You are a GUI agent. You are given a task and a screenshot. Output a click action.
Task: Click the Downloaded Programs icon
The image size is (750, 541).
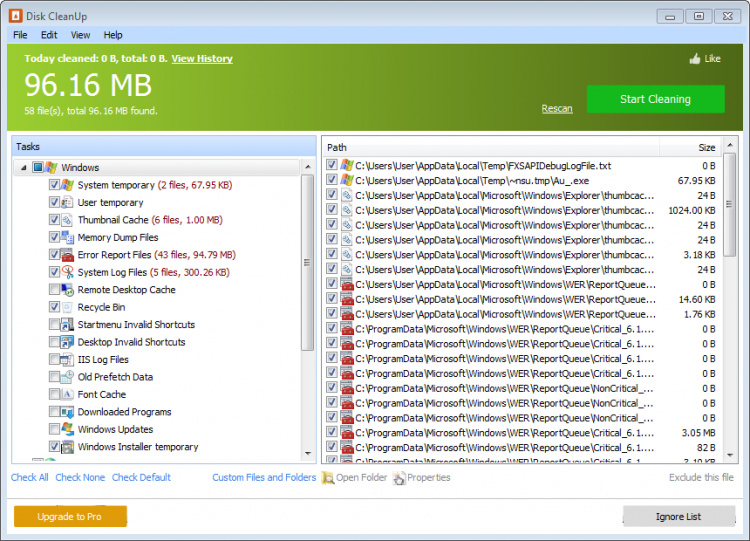67,412
